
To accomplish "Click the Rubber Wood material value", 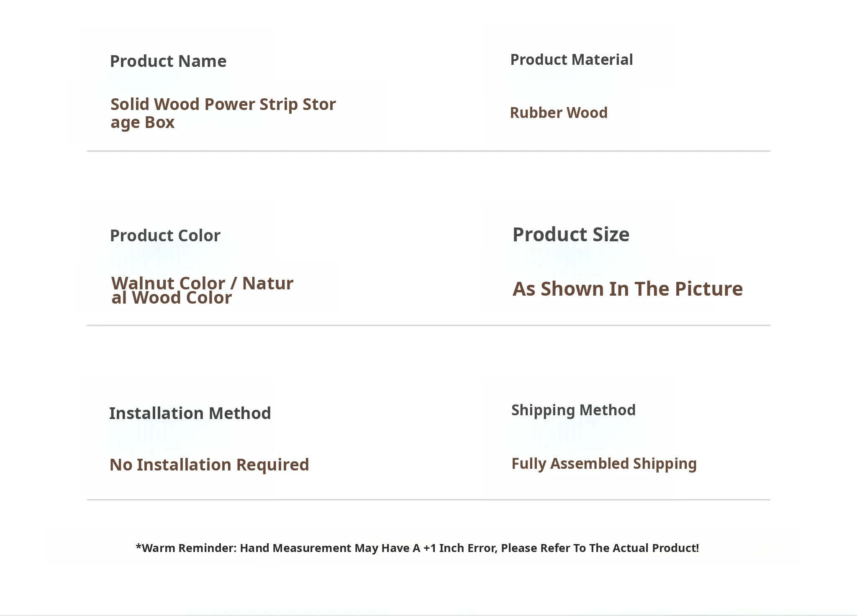I will [559, 113].
